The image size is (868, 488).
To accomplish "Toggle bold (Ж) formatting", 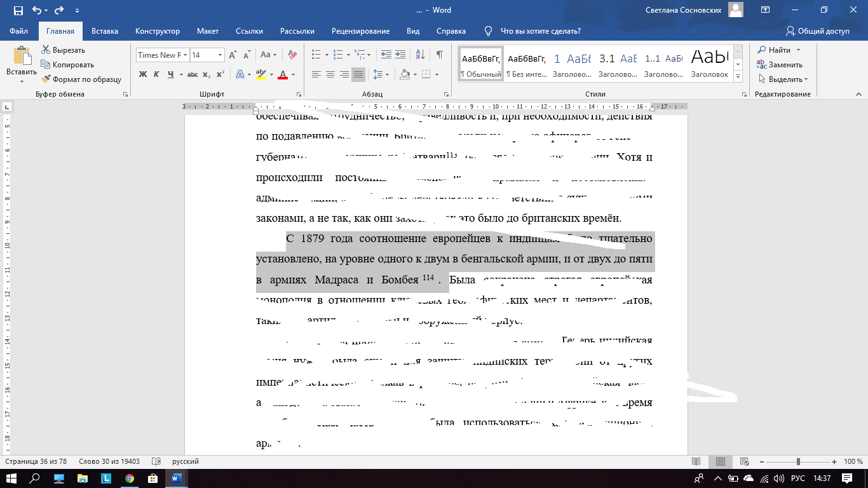I will pos(143,74).
